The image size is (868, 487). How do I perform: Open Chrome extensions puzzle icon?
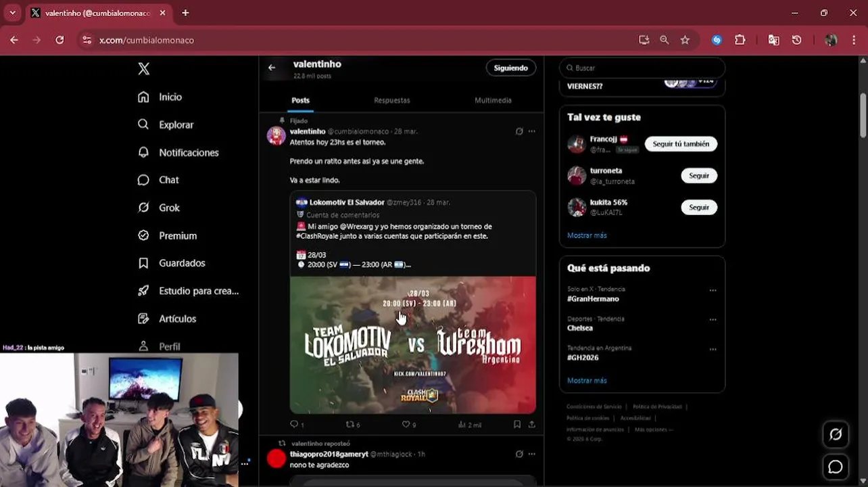740,40
